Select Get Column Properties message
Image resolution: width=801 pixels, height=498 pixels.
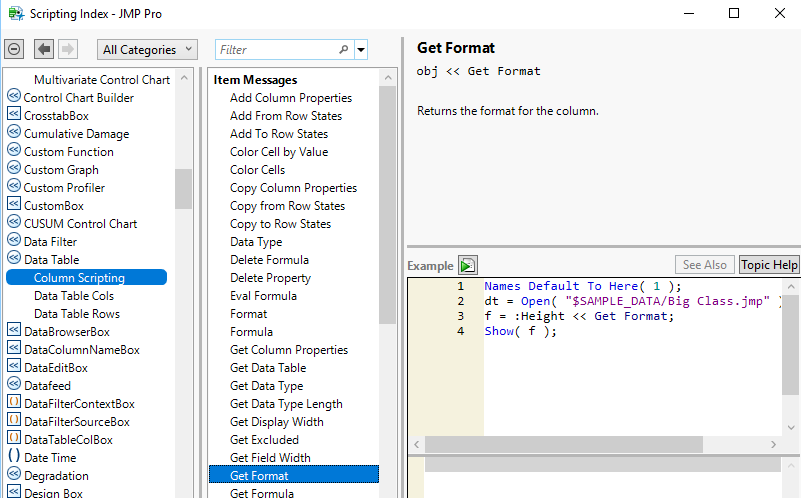[289, 350]
